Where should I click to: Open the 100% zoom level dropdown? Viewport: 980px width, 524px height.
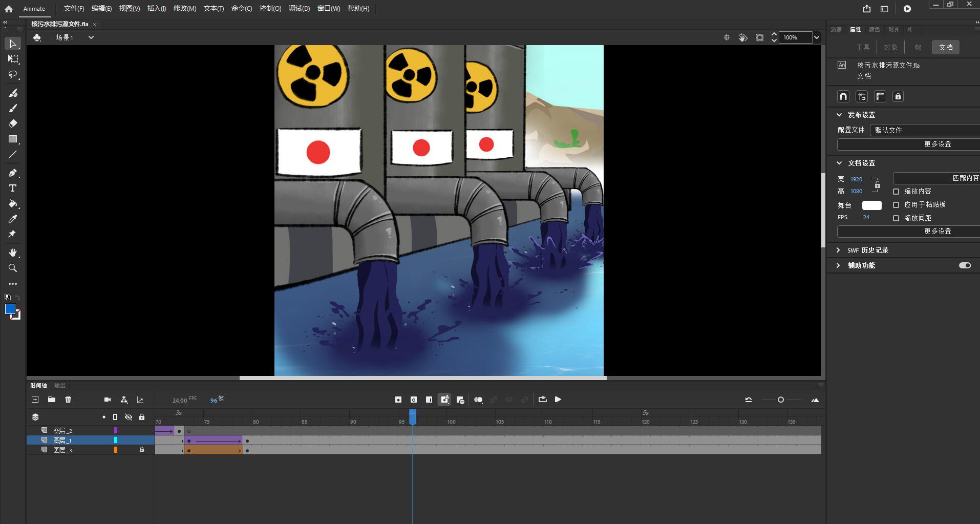[817, 37]
